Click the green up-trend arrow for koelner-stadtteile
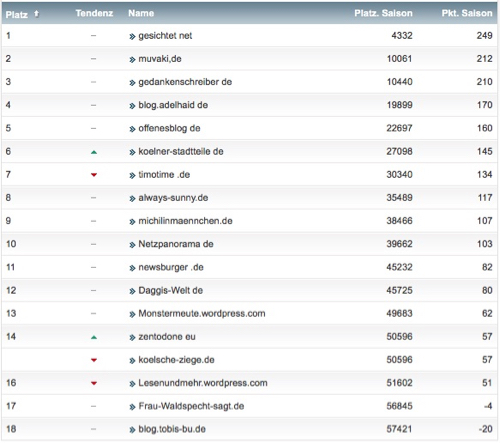500x443 pixels. click(x=94, y=152)
